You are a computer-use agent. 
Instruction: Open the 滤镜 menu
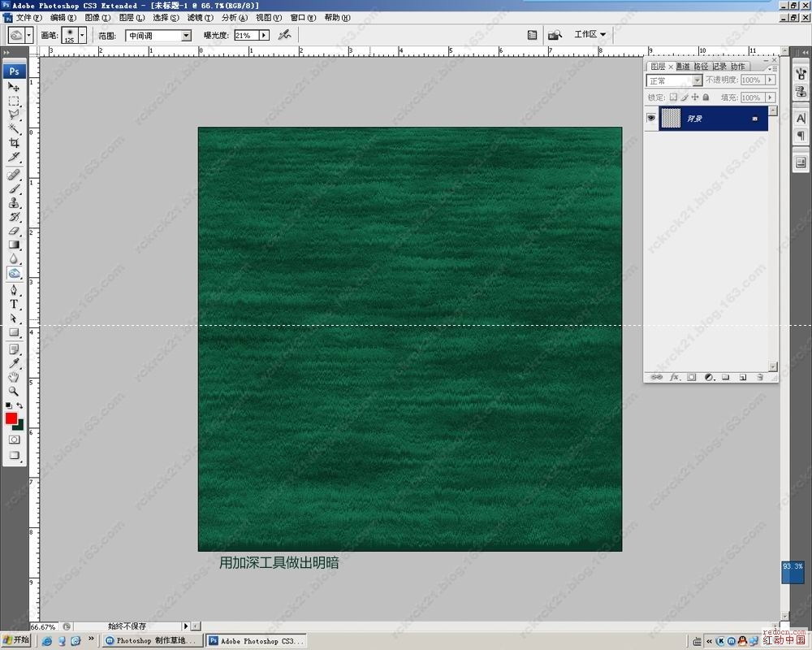[200, 18]
